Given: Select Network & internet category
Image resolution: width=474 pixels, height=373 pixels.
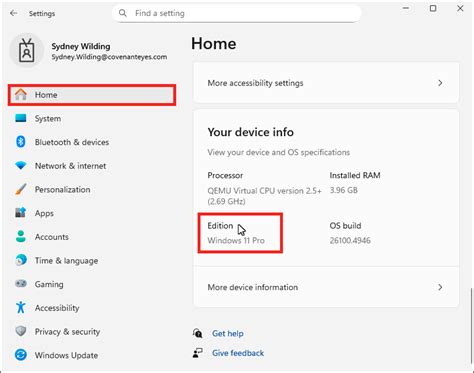Looking at the screenshot, I should (92, 166).
